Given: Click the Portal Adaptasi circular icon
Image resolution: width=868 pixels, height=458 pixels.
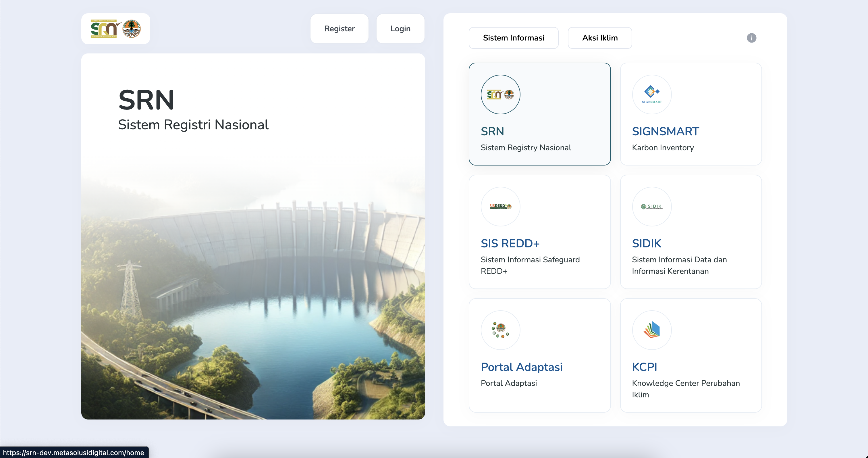Looking at the screenshot, I should pos(500,330).
